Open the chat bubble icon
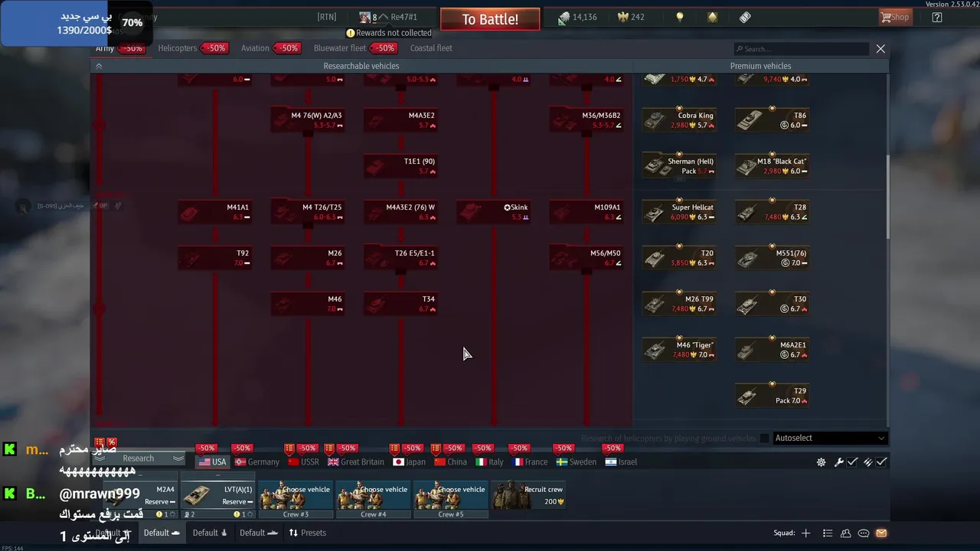Viewport: 980px width, 551px height. (864, 533)
